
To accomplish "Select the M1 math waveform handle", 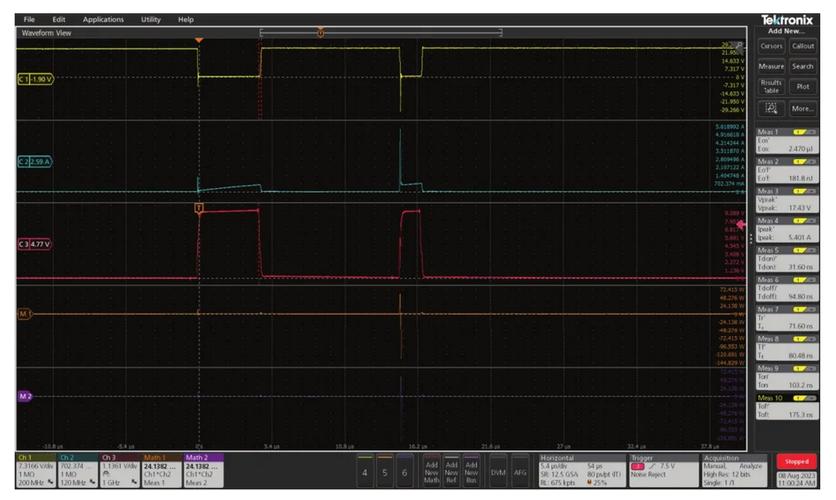I will click(25, 314).
